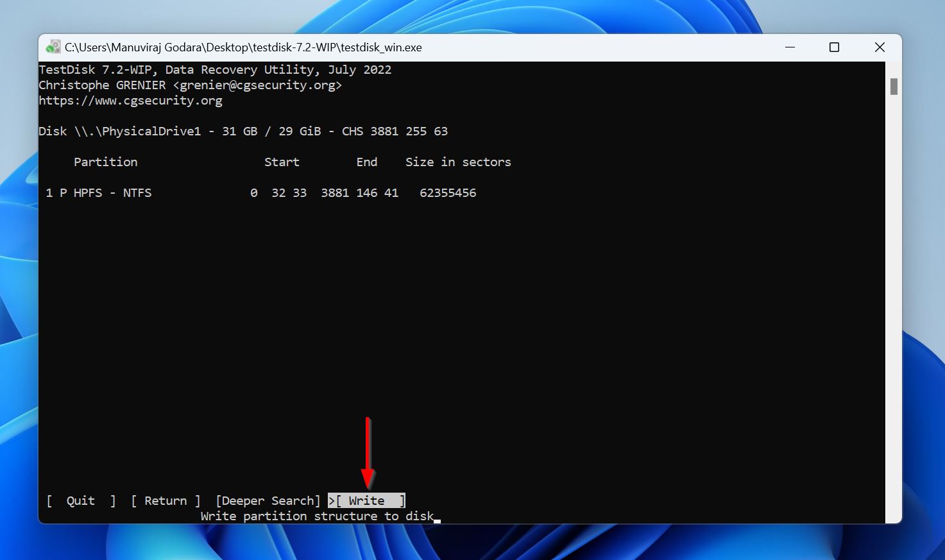
Task: Click the end CHS value 3881 146 41
Action: pos(360,193)
